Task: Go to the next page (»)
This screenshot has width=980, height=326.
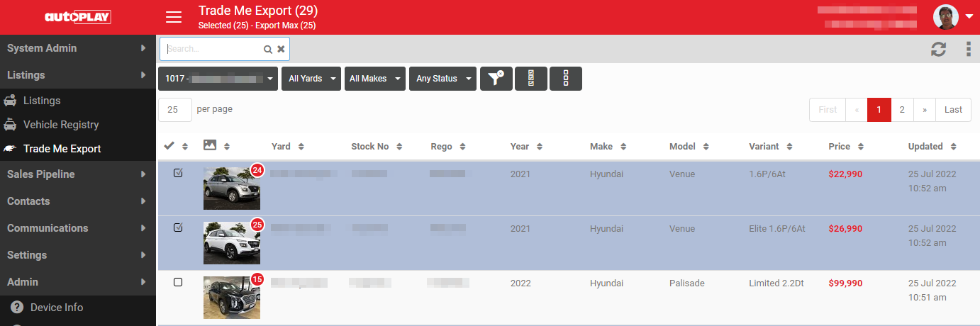Action: (x=925, y=110)
